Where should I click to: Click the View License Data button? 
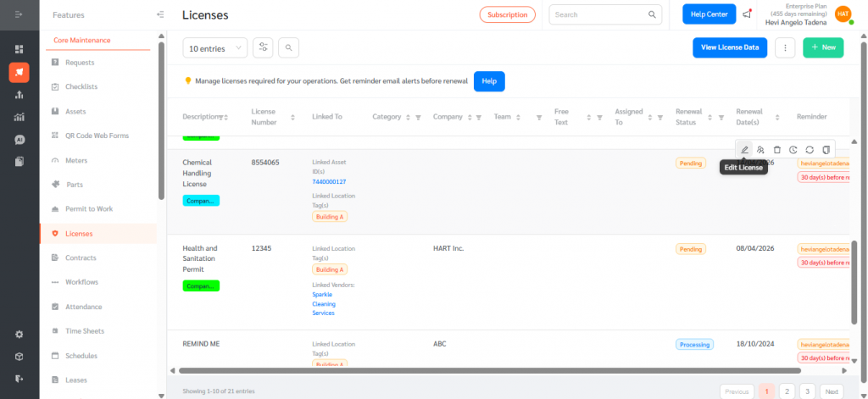[729, 48]
